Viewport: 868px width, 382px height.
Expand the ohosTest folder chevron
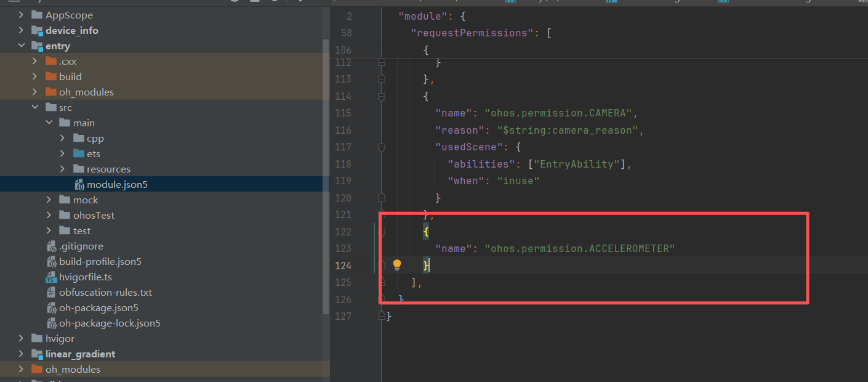[x=49, y=215]
